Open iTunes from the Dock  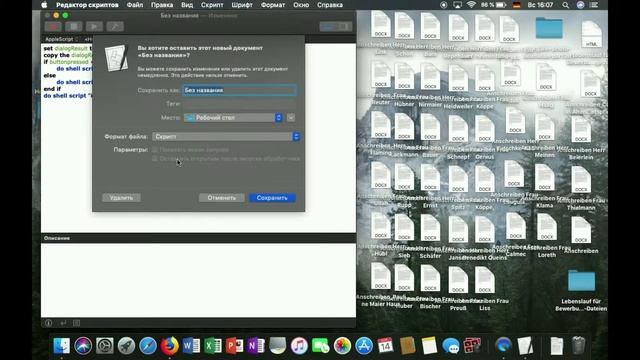(299, 346)
